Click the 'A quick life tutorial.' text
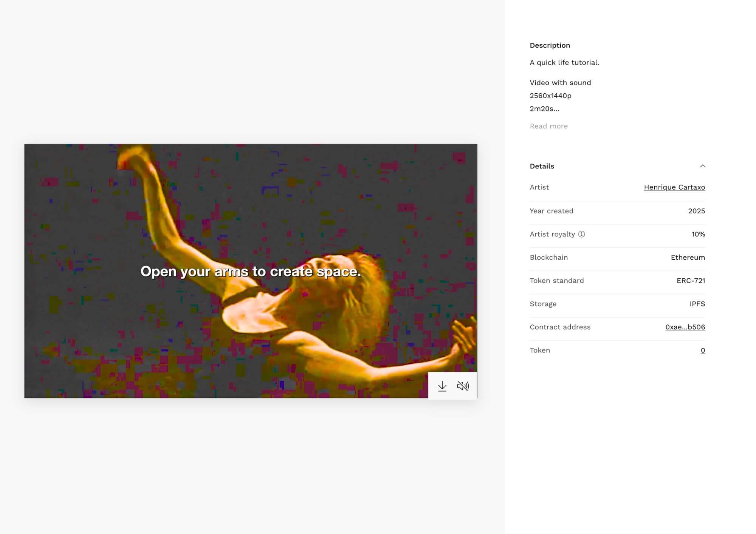 coord(564,63)
